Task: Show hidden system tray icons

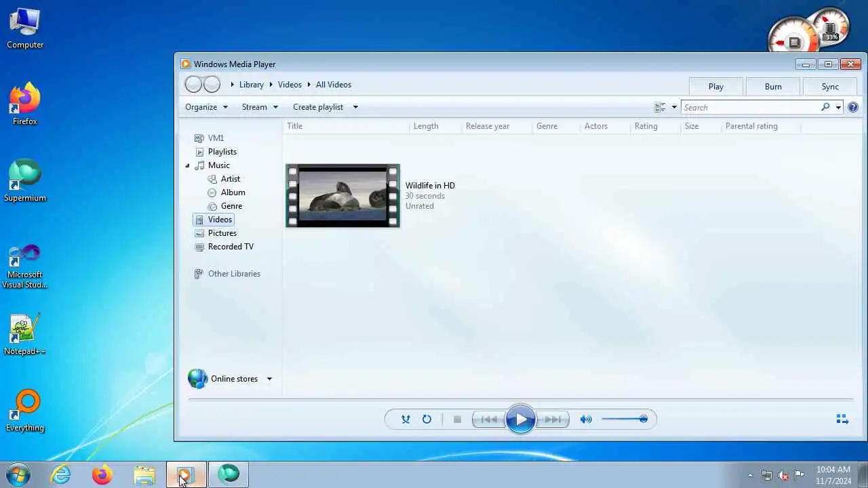Action: [750, 475]
